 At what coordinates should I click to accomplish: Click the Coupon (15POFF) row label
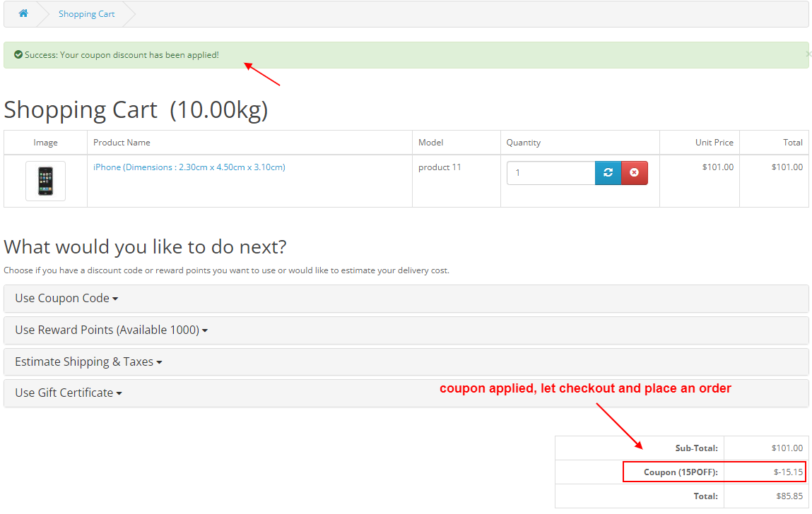point(680,472)
